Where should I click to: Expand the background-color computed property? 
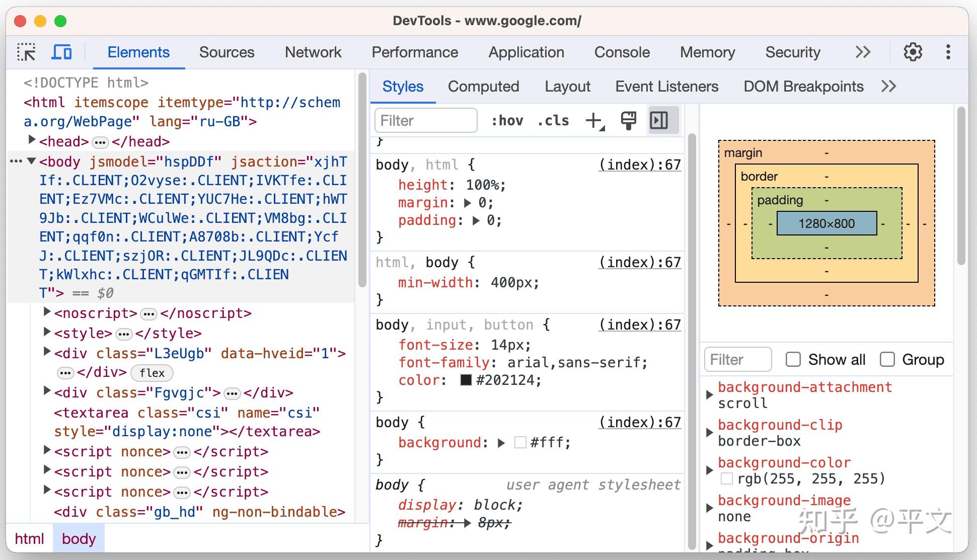(x=710, y=470)
